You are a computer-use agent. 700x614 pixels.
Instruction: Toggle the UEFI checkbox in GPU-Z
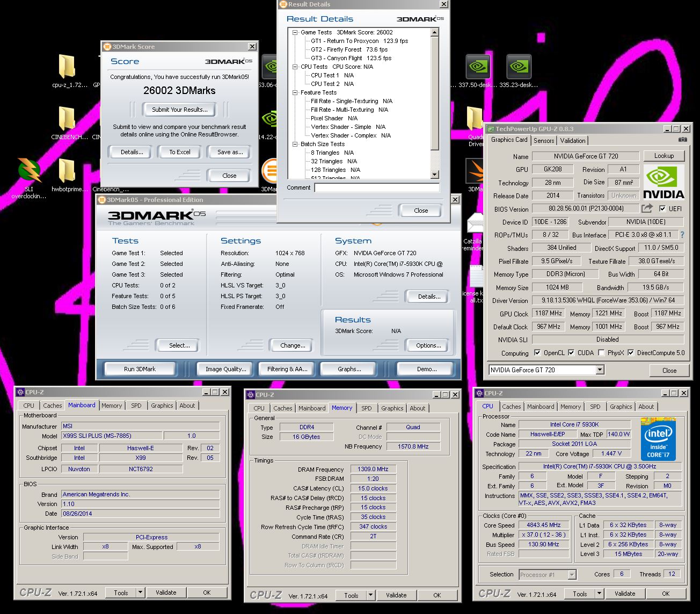(x=663, y=208)
